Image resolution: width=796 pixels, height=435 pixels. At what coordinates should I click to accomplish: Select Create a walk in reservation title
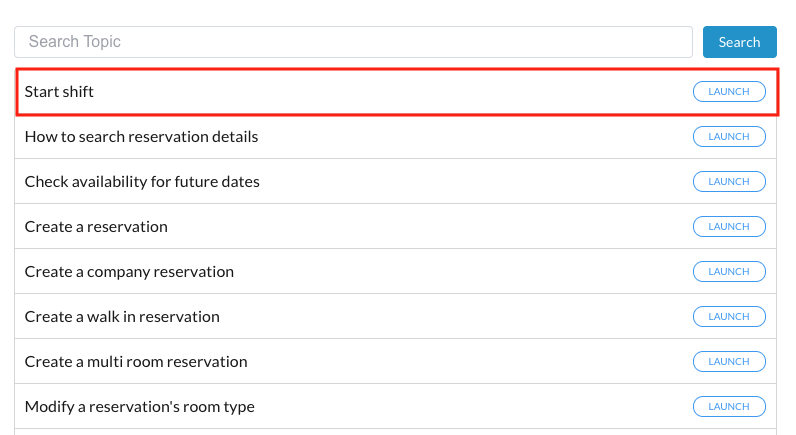click(x=122, y=317)
